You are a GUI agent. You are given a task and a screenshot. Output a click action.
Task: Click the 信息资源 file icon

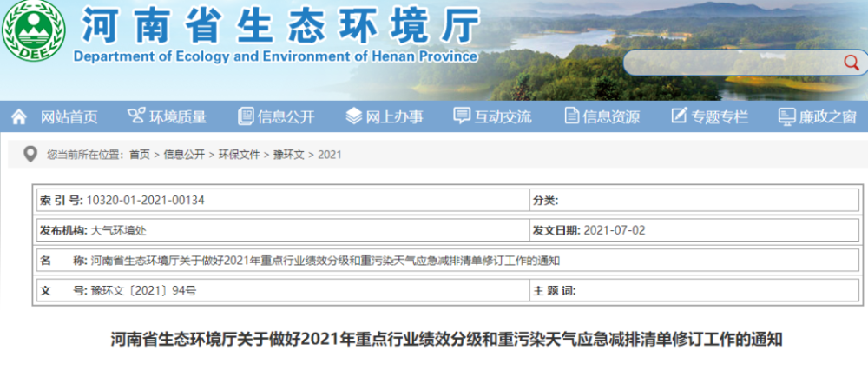pos(571,116)
